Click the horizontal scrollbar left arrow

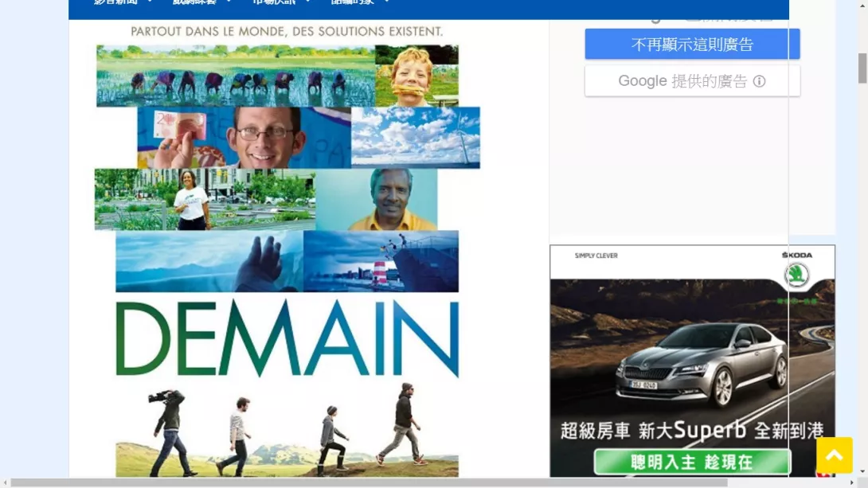(5, 483)
